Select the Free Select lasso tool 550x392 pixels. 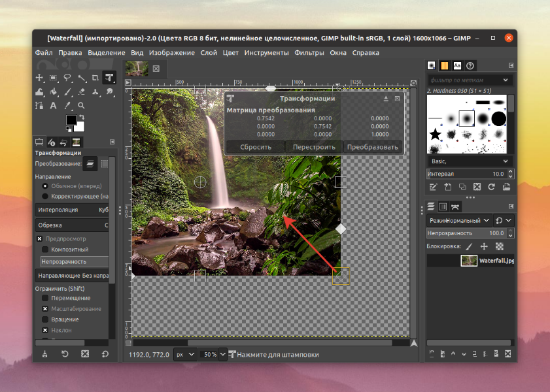67,78
